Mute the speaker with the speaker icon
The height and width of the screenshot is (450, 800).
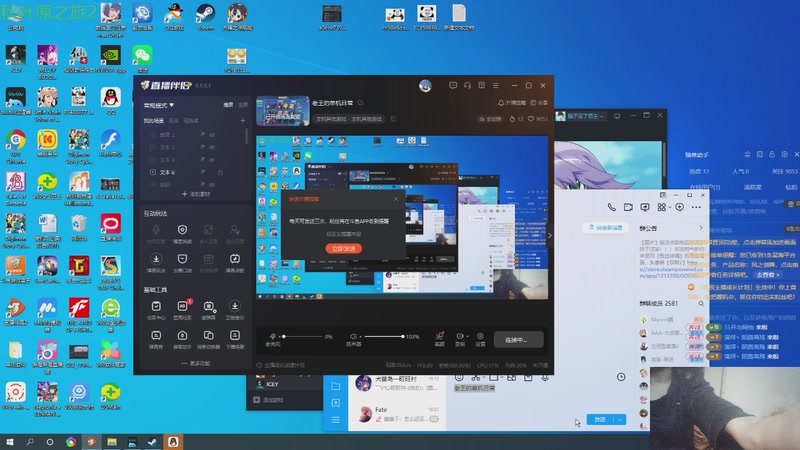pos(353,336)
